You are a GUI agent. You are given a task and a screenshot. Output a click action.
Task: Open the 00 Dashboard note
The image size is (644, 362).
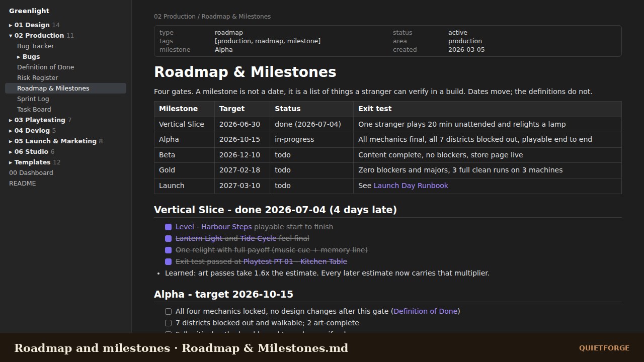[x=31, y=173]
